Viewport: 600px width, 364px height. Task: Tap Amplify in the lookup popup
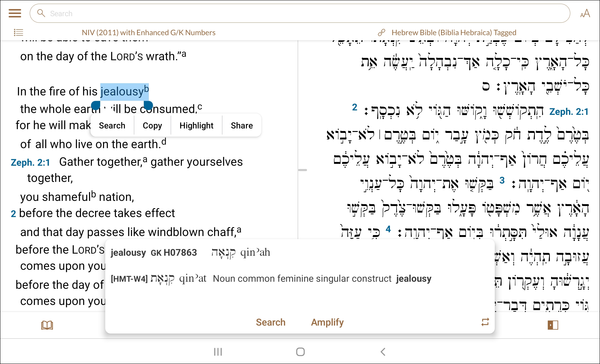coord(327,322)
